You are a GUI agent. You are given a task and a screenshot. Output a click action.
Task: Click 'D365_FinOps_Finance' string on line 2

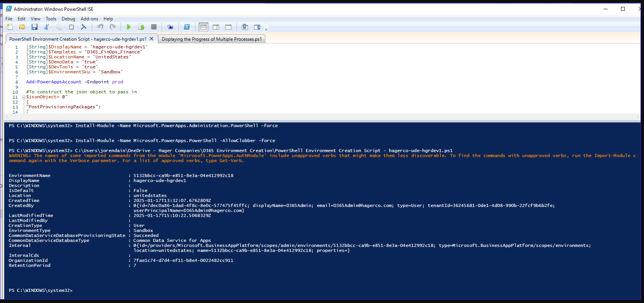pos(114,52)
